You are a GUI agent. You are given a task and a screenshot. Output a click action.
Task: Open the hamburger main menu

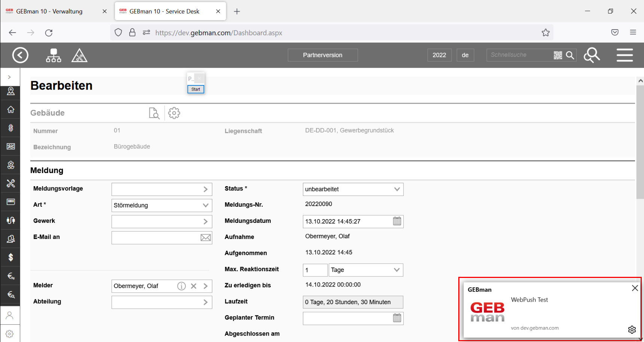tap(625, 55)
